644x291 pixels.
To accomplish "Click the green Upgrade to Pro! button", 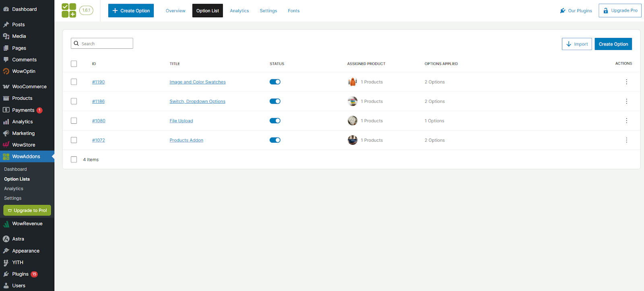I will pos(27,210).
